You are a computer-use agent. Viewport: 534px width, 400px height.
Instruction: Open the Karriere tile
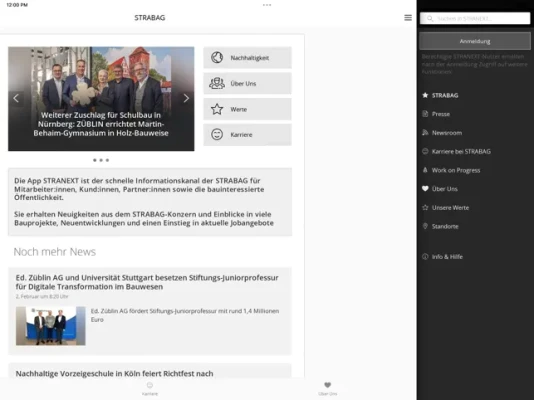tap(248, 134)
